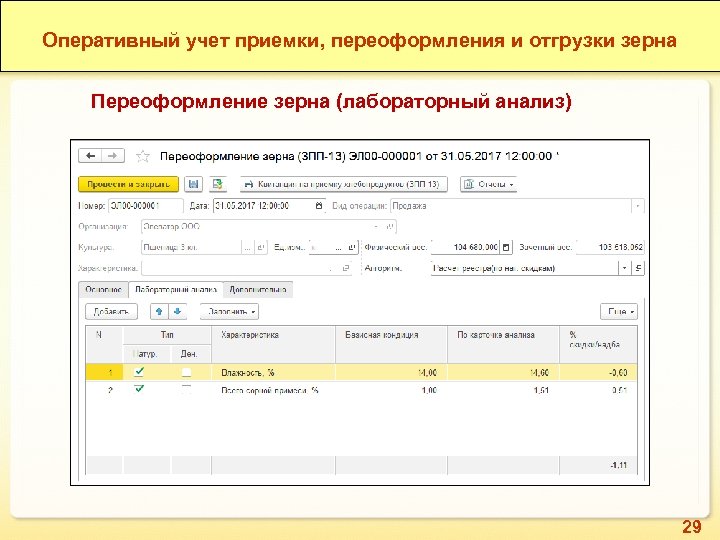The height and width of the screenshot is (540, 720).
Task: Open Организация field link icon
Action: pos(390,227)
